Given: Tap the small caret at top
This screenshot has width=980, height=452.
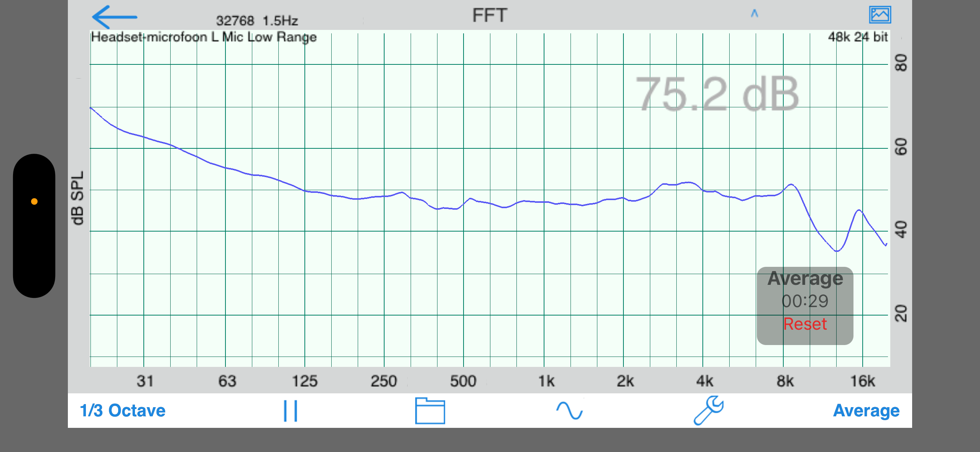Looking at the screenshot, I should [x=754, y=14].
